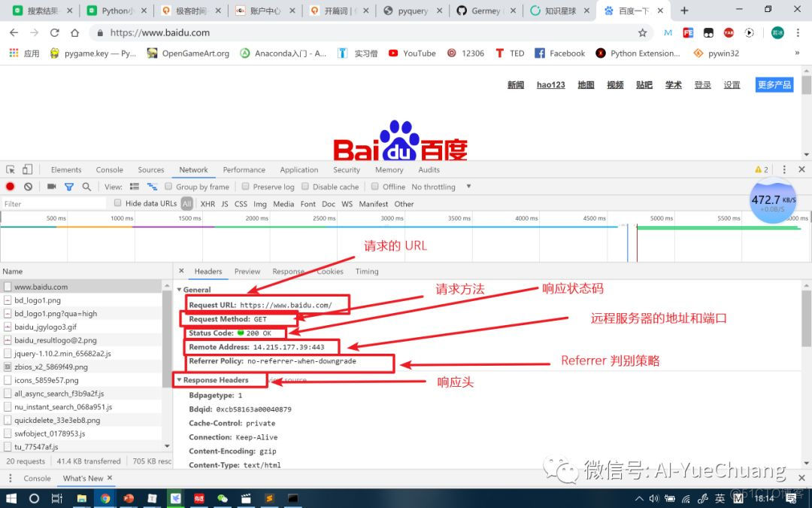
Task: Open DevTools three-dot customize menu
Action: [x=784, y=169]
